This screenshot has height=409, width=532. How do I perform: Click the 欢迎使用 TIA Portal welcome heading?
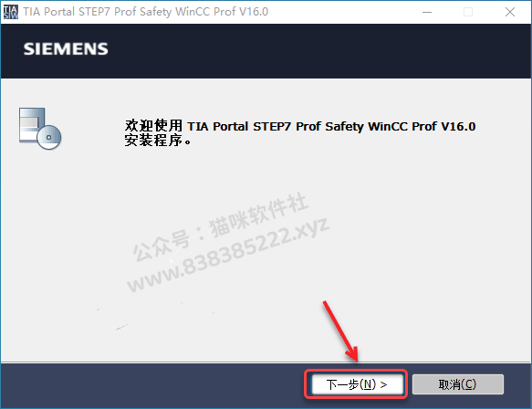click(300, 126)
